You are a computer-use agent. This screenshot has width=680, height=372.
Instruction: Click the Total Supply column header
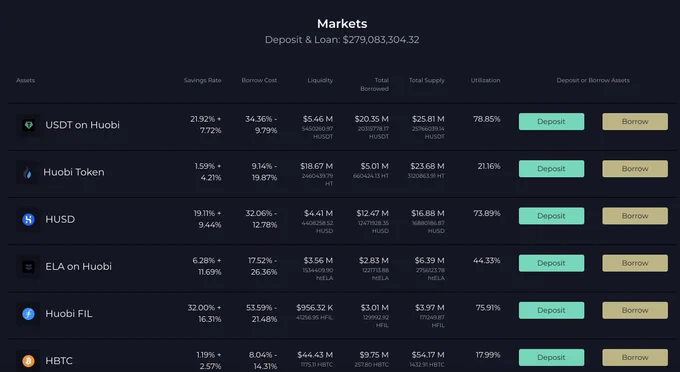tap(427, 80)
